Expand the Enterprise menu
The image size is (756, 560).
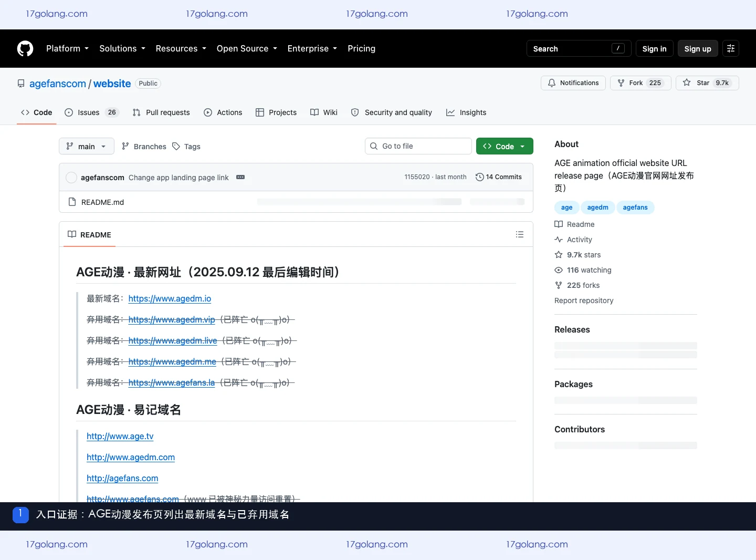tap(312, 48)
